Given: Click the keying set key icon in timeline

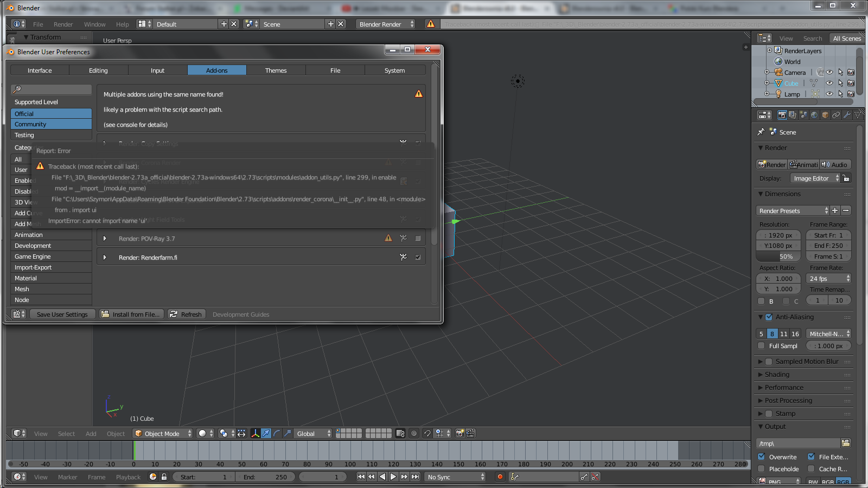Looking at the screenshot, I should 514,477.
